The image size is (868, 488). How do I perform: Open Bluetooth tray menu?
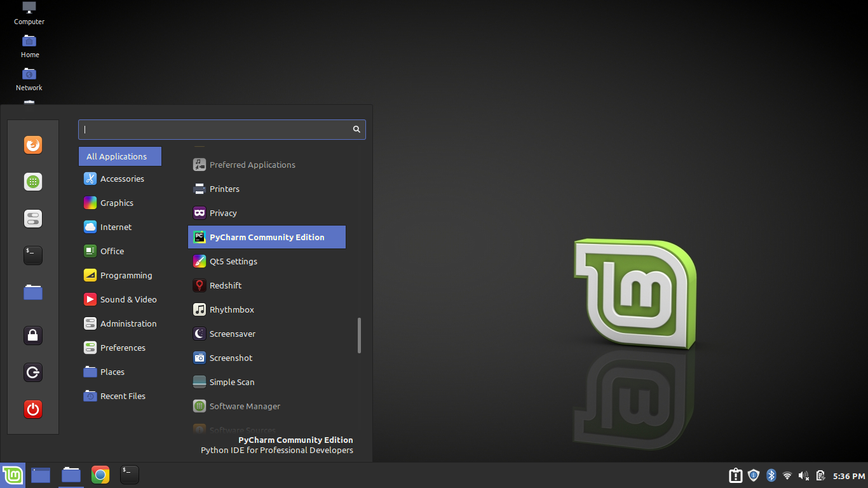coord(771,475)
